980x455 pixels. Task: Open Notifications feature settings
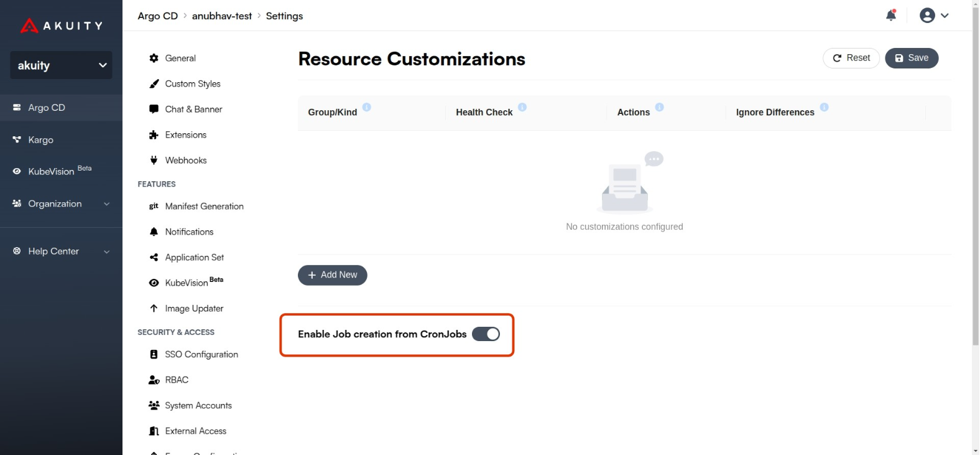tap(189, 232)
